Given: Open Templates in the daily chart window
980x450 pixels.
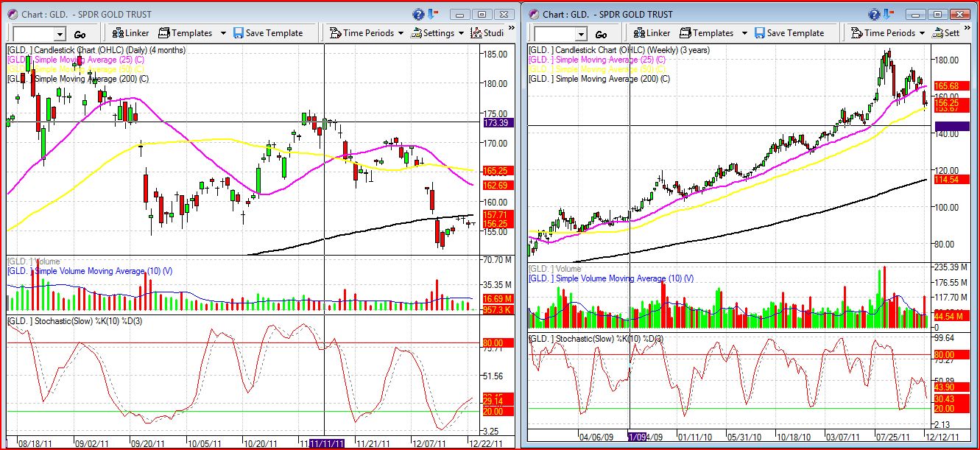Looking at the screenshot, I should (186, 33).
